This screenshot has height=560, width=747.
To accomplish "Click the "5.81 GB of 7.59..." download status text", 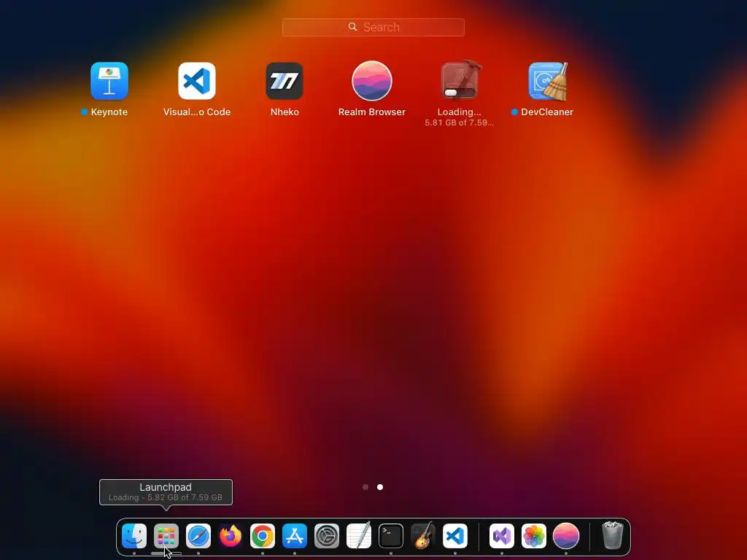I will point(460,122).
